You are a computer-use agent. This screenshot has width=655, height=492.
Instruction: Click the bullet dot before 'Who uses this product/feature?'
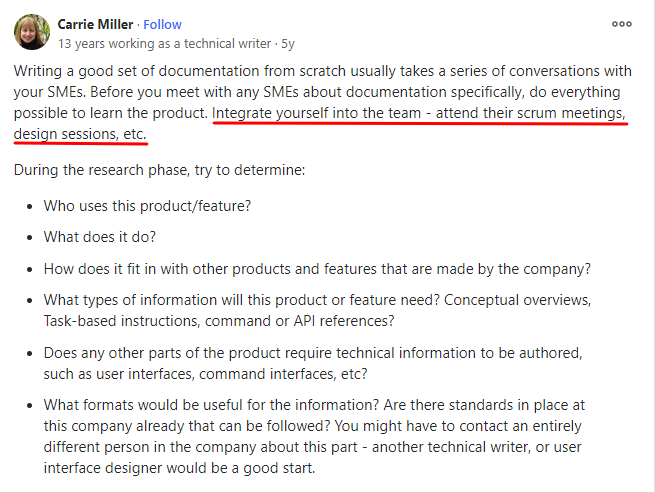[x=29, y=207]
